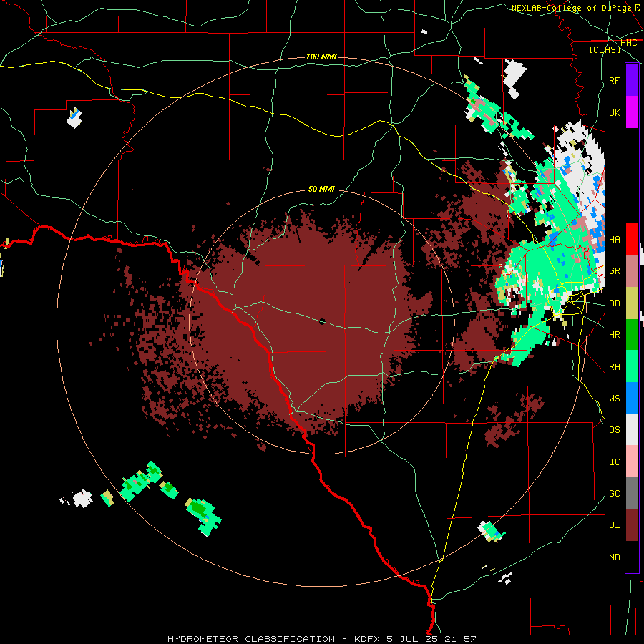This screenshot has height=644, width=644.
Task: Click the HA legend label
Action: (x=615, y=239)
